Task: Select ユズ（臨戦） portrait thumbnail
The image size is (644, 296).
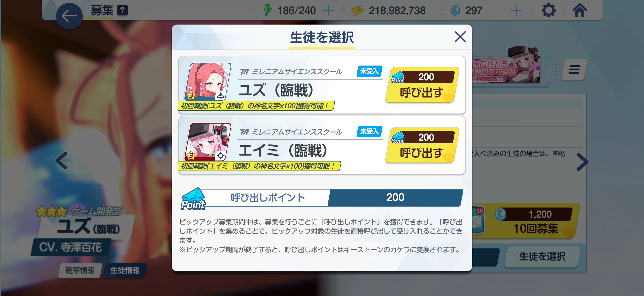Action: click(208, 81)
